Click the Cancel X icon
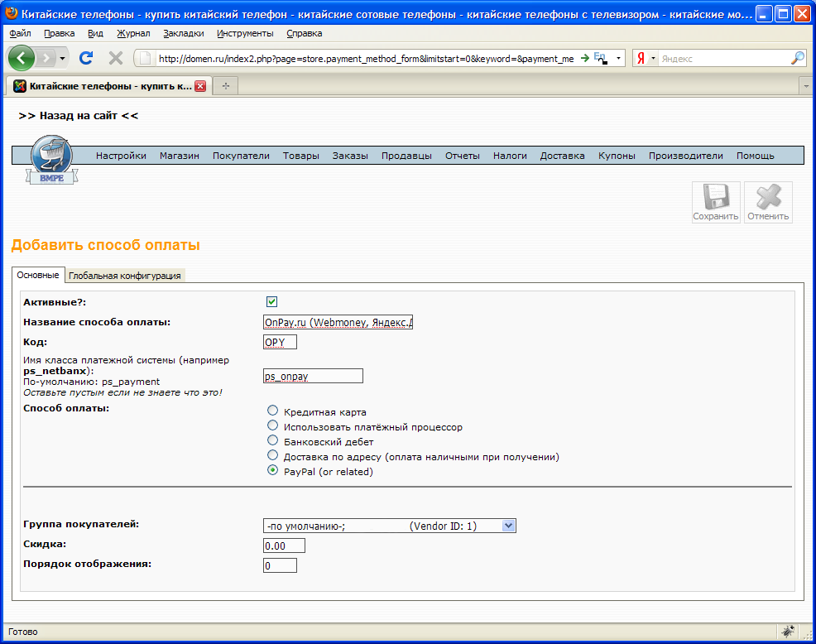 pyautogui.click(x=768, y=202)
